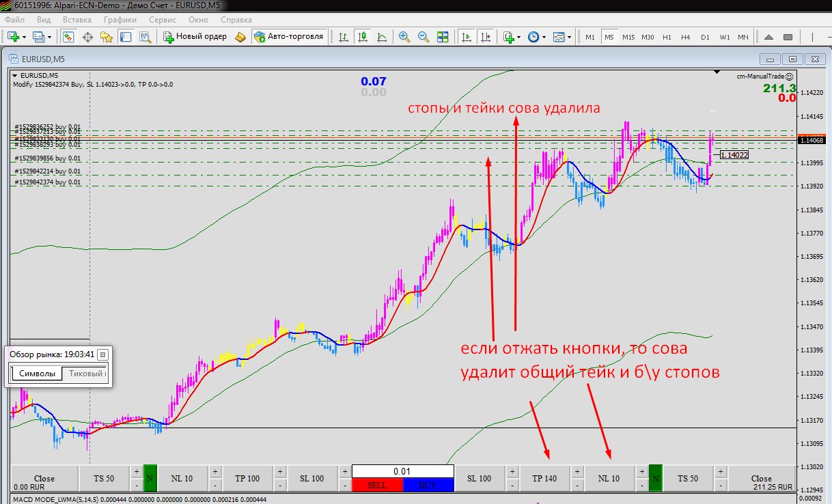Expand the Templates dropdown arrow
The image size is (832, 504).
[570, 37]
